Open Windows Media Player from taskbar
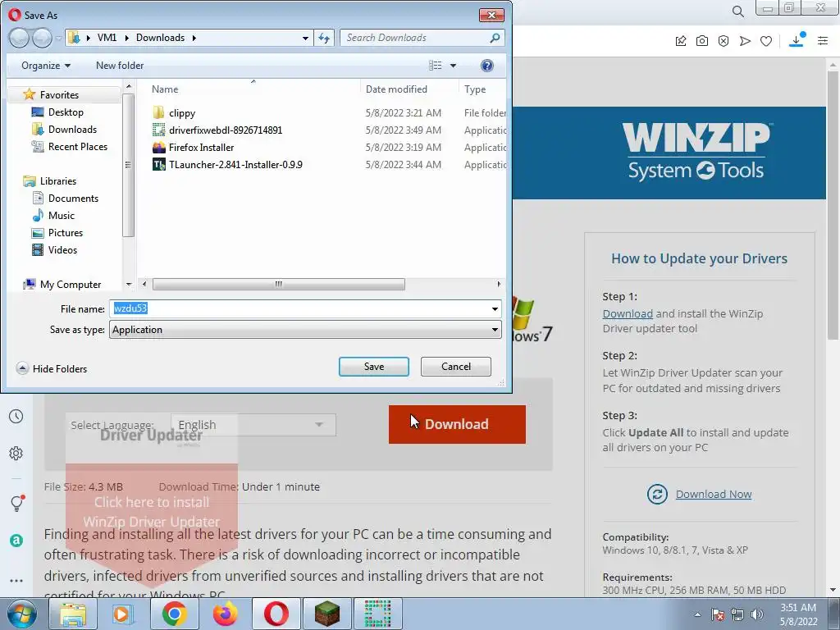 pyautogui.click(x=123, y=614)
